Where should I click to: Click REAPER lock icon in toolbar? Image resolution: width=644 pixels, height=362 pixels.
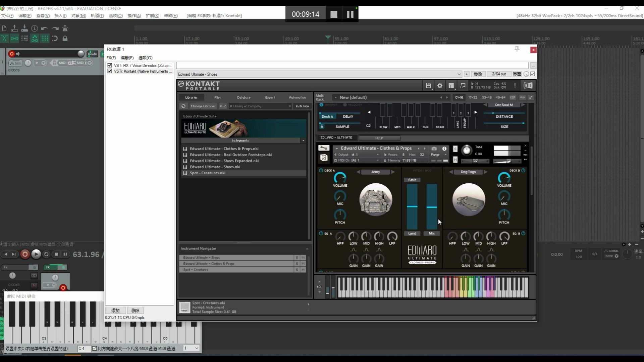point(65,39)
